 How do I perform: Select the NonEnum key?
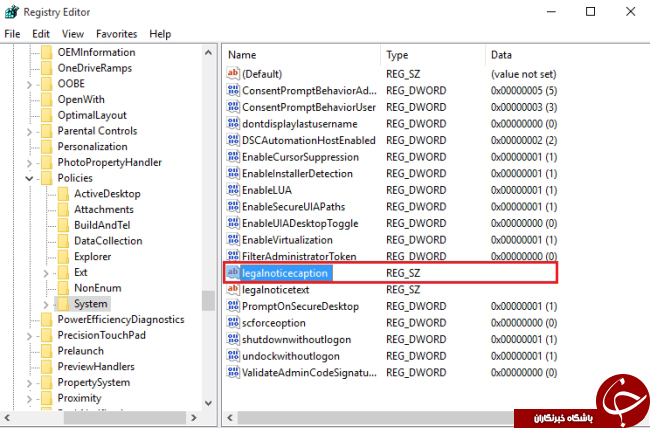coord(98,288)
